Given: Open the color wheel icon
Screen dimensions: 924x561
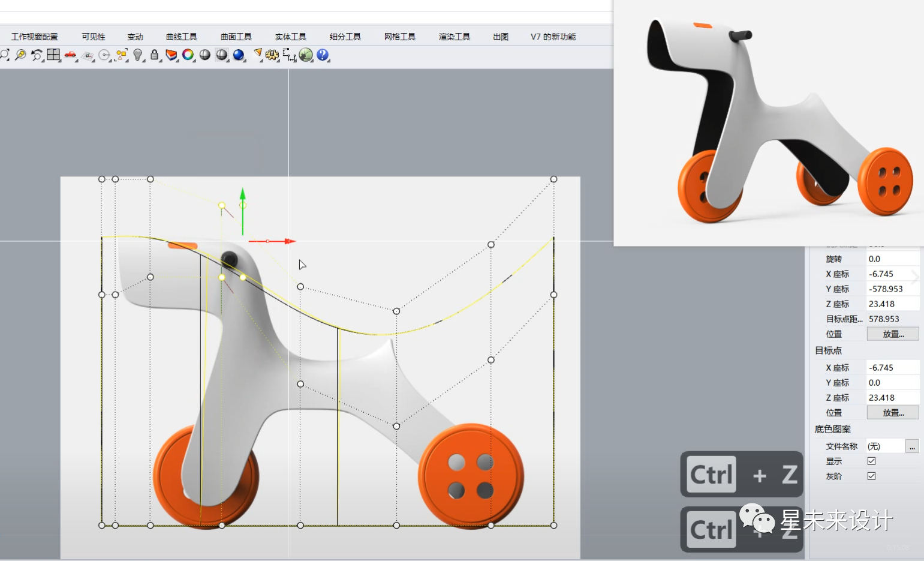Looking at the screenshot, I should click(188, 55).
